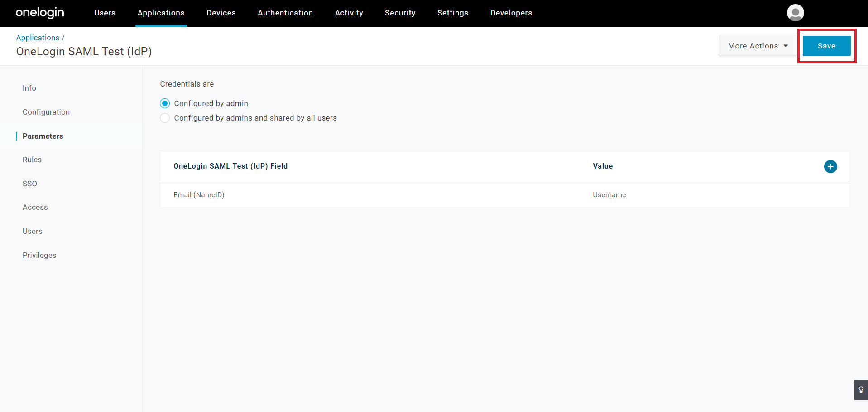Add a new parameter with plus icon
Image resolution: width=868 pixels, height=412 pixels.
[x=830, y=167]
